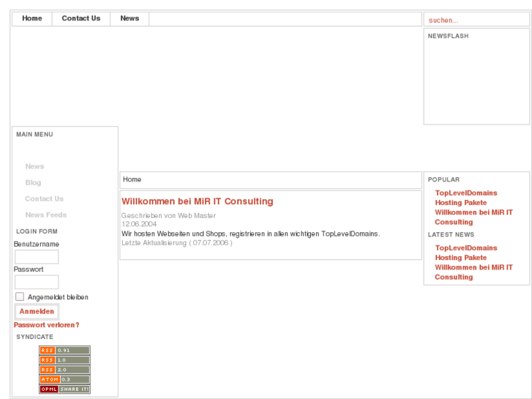Focus the Passwort input field
The width and height of the screenshot is (532, 399).
37,282
